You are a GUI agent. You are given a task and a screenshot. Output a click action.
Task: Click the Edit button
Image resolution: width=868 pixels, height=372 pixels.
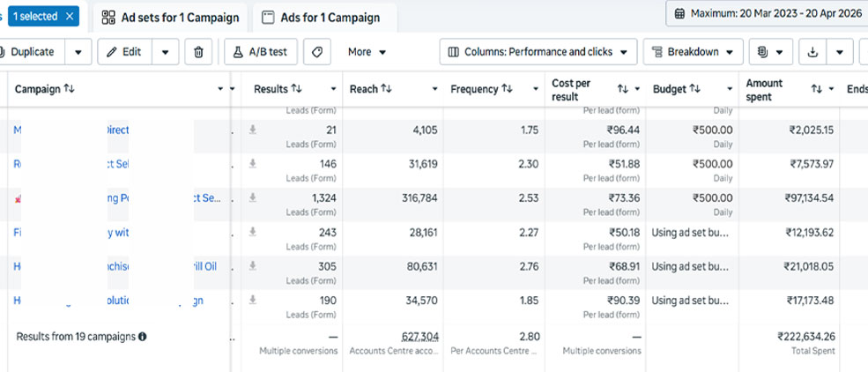[x=123, y=52]
